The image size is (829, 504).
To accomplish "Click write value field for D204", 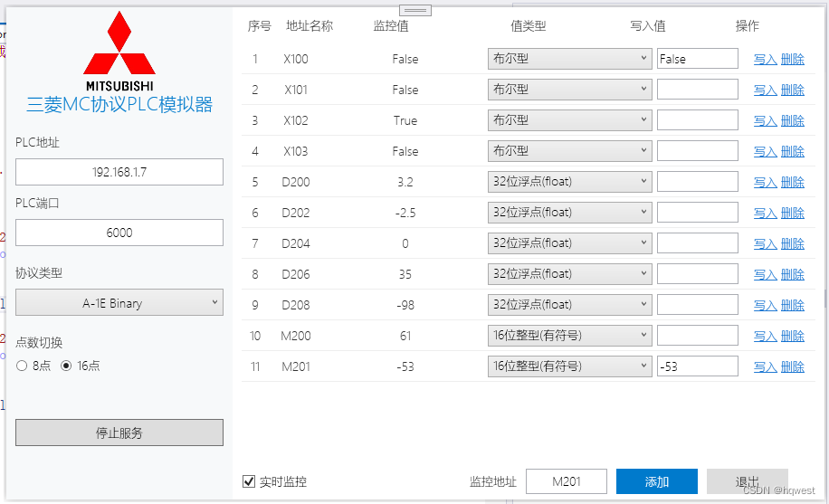I will click(x=698, y=242).
